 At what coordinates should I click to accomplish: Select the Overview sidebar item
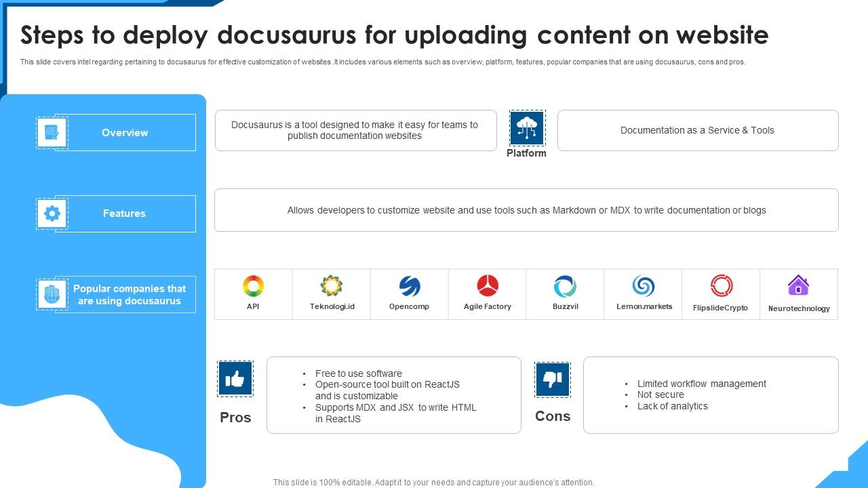coord(125,132)
